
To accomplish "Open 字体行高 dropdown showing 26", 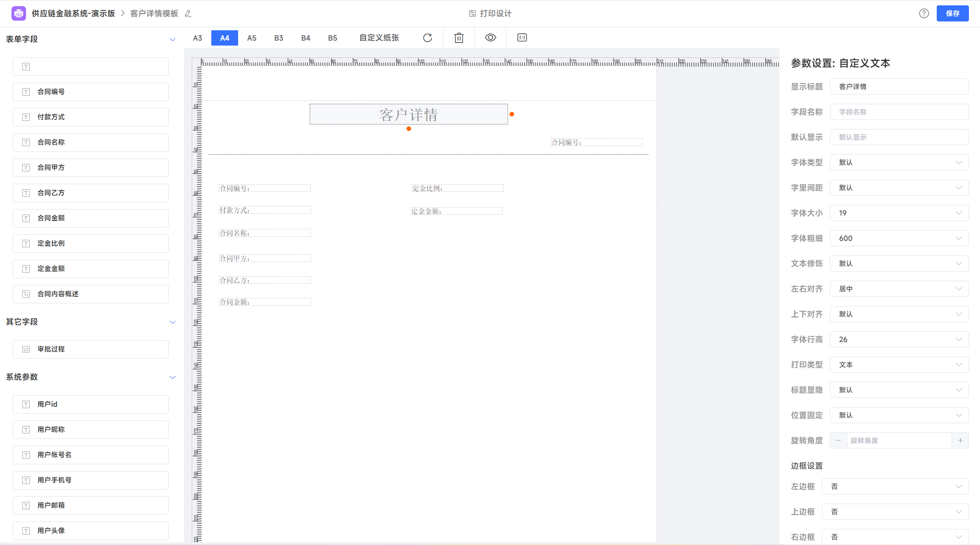I will click(x=899, y=339).
